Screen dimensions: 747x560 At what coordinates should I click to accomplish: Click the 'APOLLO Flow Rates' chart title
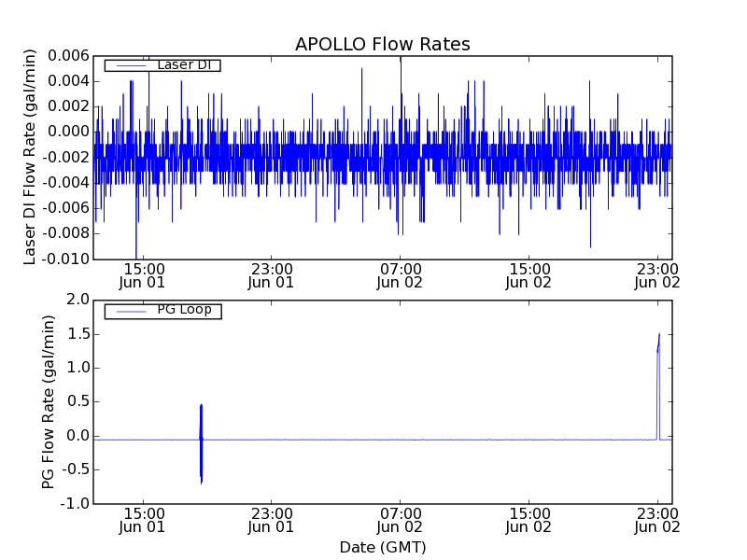(383, 44)
